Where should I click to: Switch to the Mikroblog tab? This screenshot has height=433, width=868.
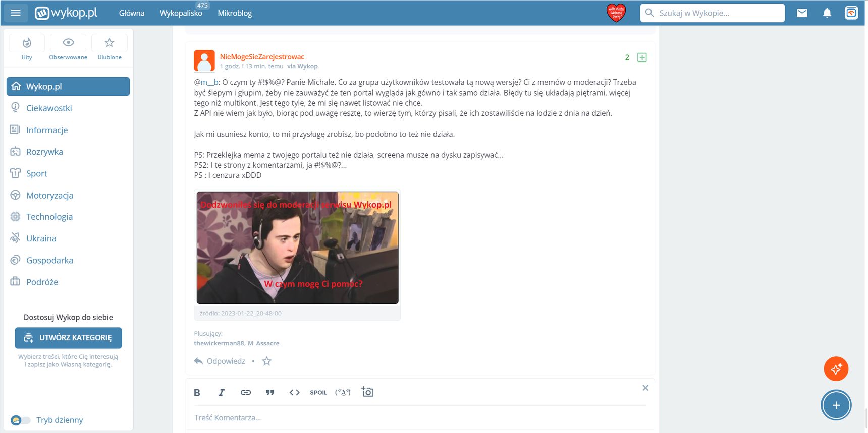click(235, 13)
